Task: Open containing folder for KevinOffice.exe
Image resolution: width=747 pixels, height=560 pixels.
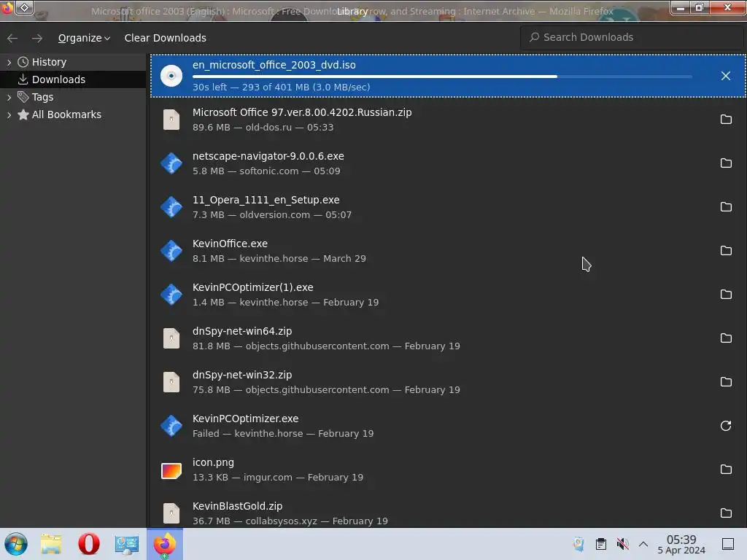Action: tap(726, 251)
